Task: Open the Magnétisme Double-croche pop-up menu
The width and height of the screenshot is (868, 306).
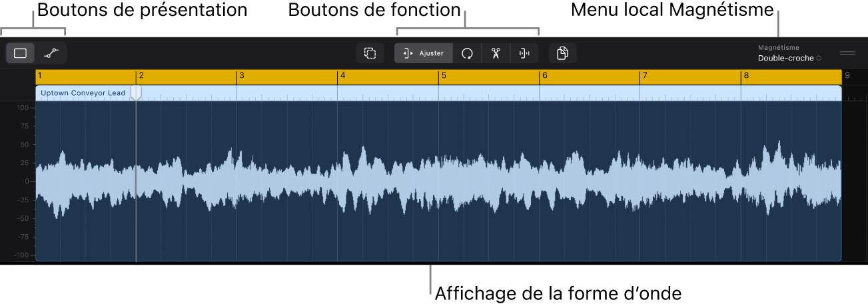Action: pyautogui.click(x=789, y=59)
